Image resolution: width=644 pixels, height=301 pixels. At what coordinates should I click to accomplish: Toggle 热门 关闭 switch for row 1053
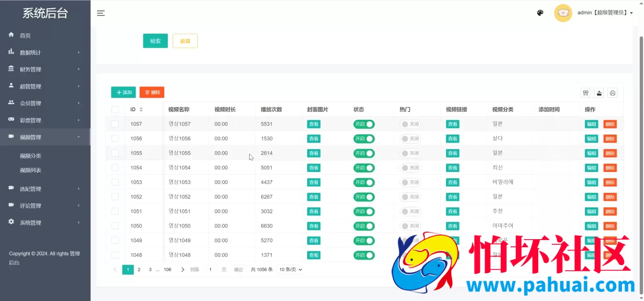410,182
